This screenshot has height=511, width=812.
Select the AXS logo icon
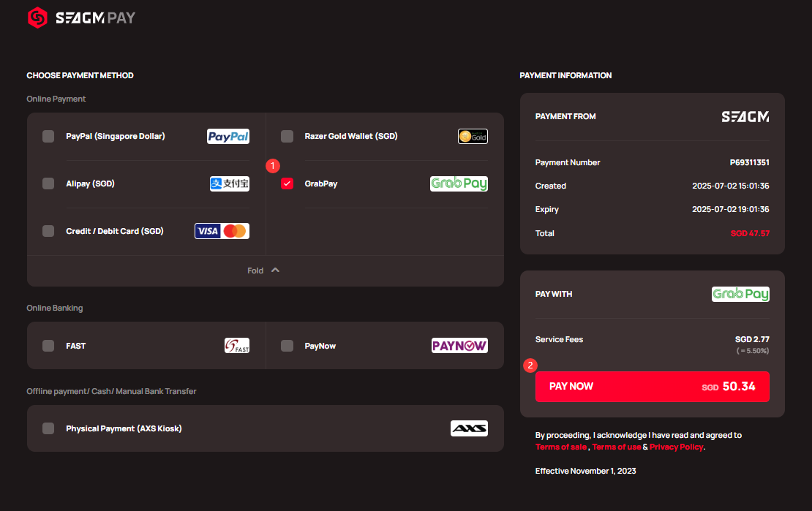click(x=469, y=428)
